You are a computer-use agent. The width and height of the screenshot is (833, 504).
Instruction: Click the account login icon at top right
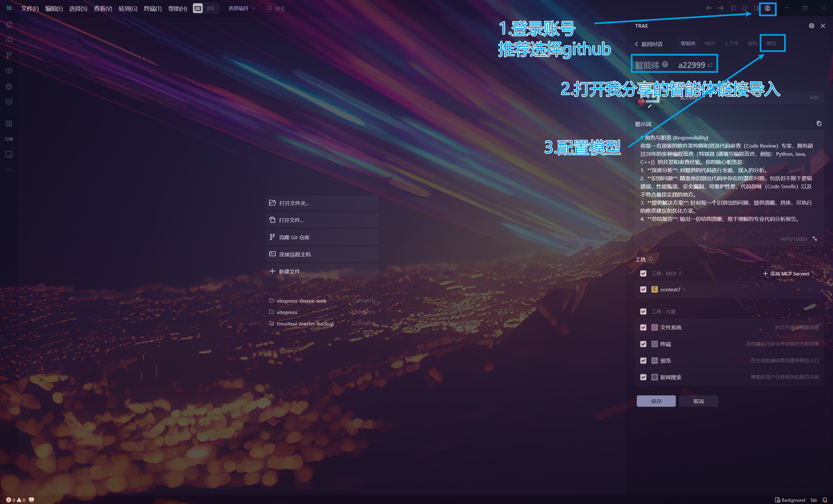[x=767, y=8]
